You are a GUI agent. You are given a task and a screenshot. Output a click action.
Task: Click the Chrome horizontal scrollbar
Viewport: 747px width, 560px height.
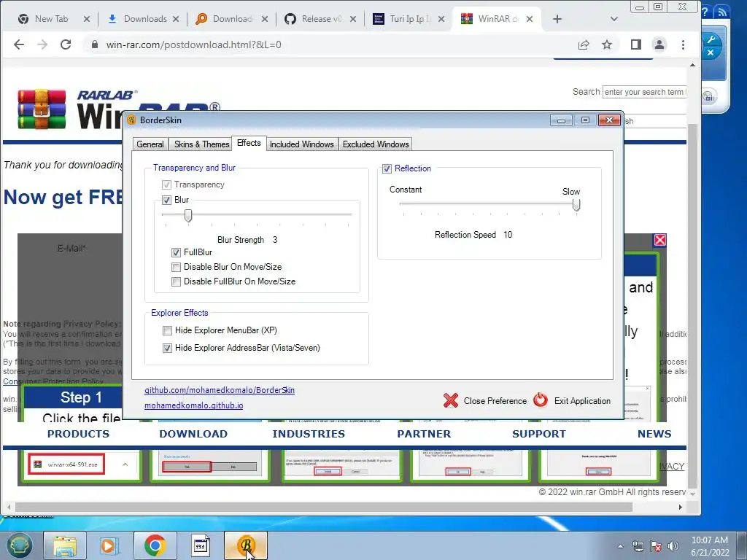tap(324, 507)
